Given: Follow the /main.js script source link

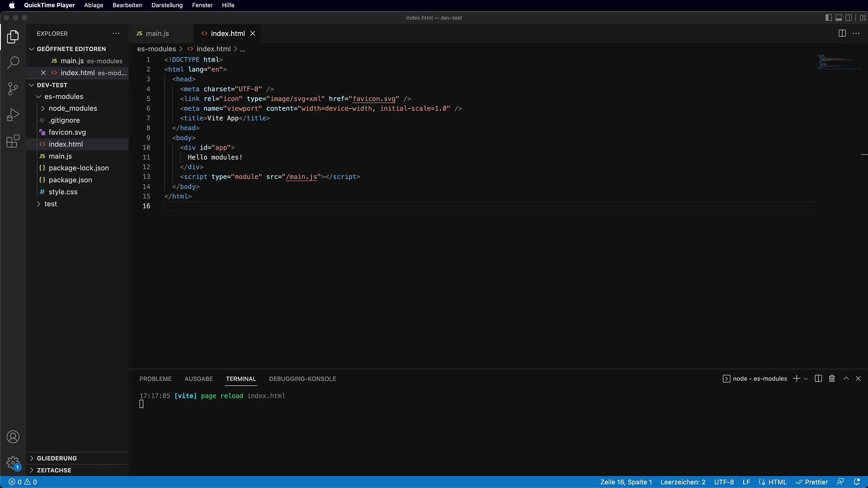Looking at the screenshot, I should 302,177.
